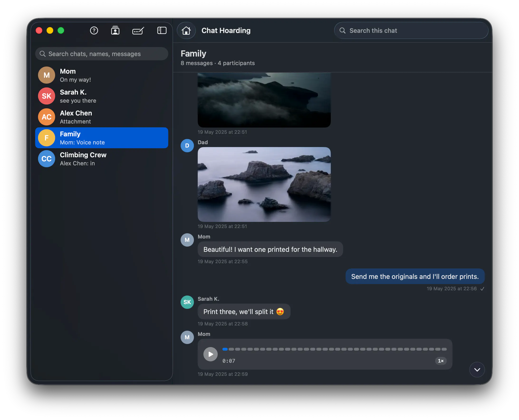Screen dimensions: 519x420
Task: Click Sarah K.'s teal SK avatar in chat
Action: pos(187,302)
